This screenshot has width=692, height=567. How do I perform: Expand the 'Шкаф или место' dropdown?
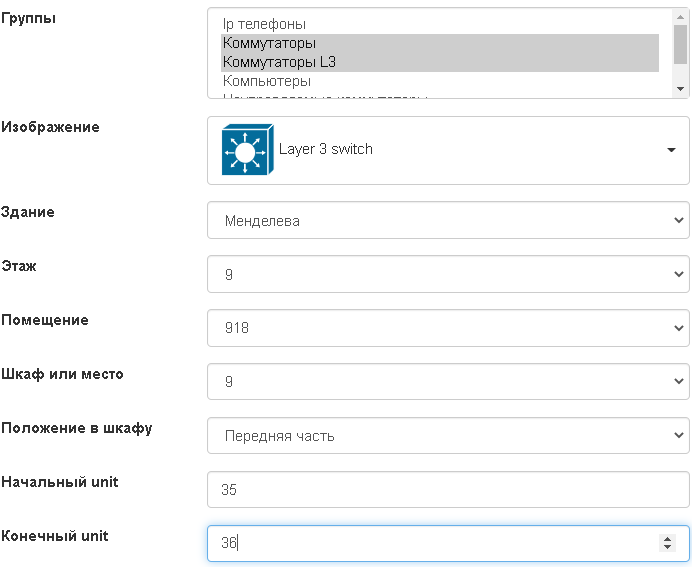click(x=448, y=381)
